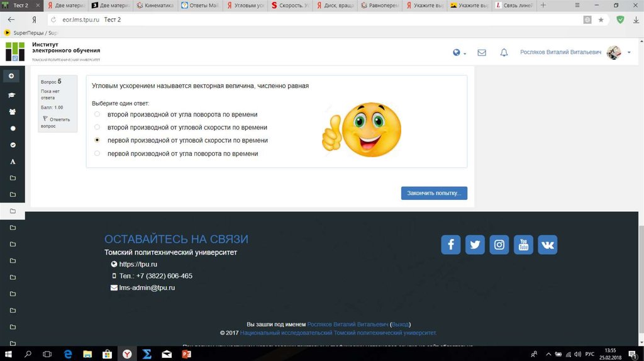Click 'Выход' logout link in footer
This screenshot has width=644, height=361.
coord(400,325)
